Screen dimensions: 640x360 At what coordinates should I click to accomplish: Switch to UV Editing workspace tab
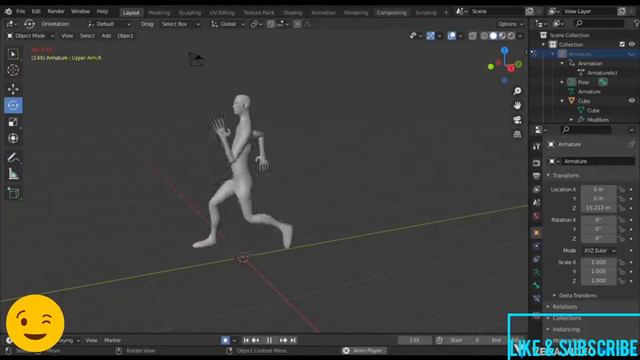tap(222, 13)
